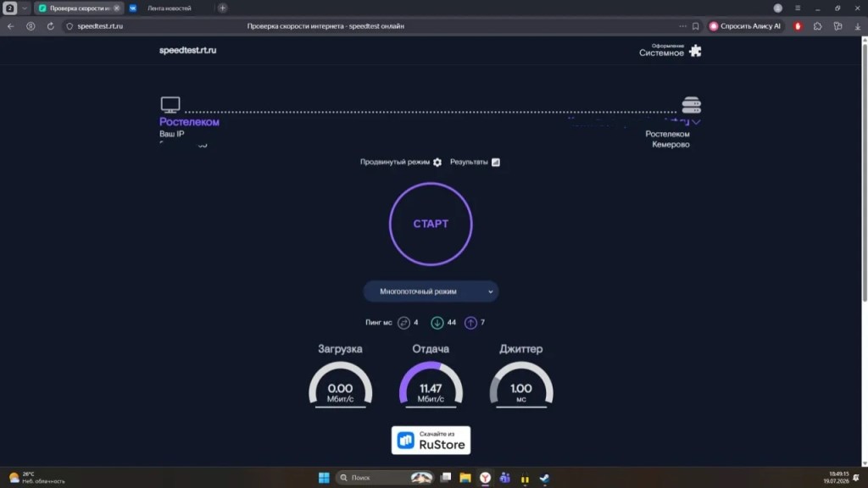Reload the page with refresh icon
Screen dimensions: 868x488
coord(50,26)
